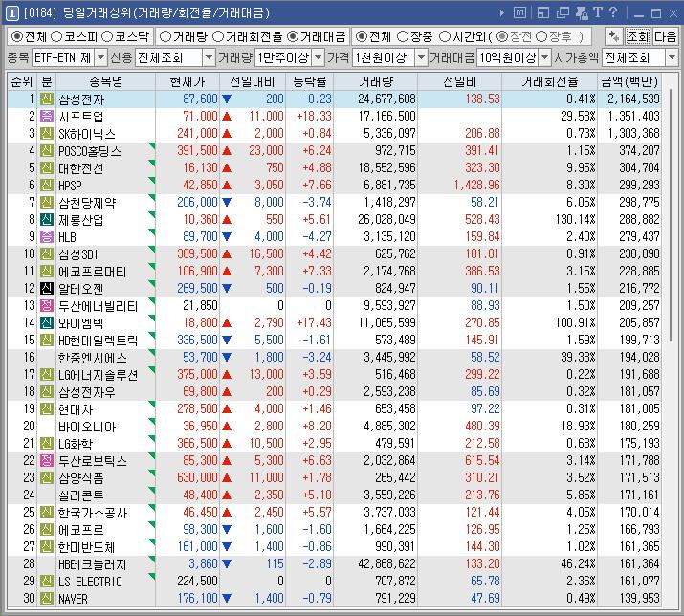Click the 증 badge icon in HLB row

47,236
